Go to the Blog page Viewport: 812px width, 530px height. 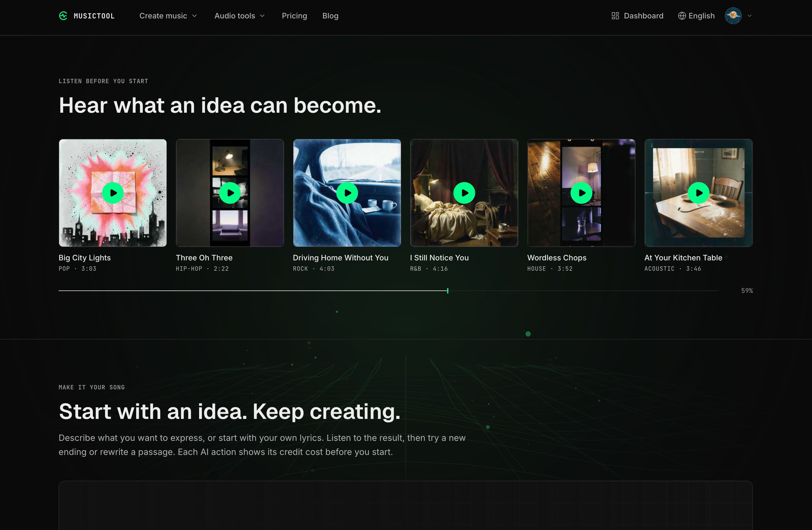pyautogui.click(x=330, y=16)
